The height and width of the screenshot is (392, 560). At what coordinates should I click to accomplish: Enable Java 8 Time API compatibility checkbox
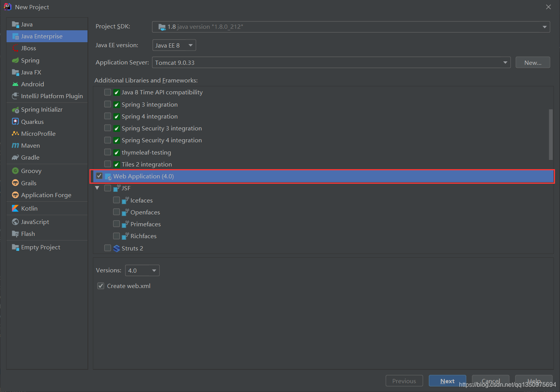point(108,92)
